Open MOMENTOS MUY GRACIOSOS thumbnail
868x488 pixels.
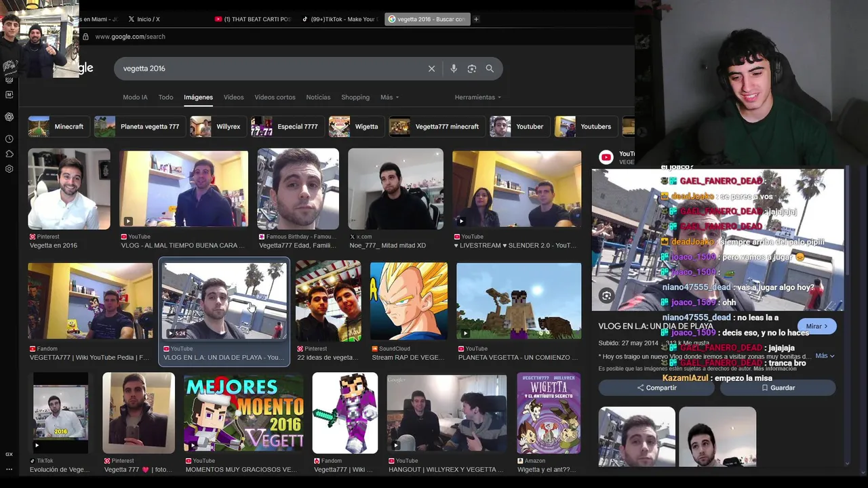click(x=243, y=412)
